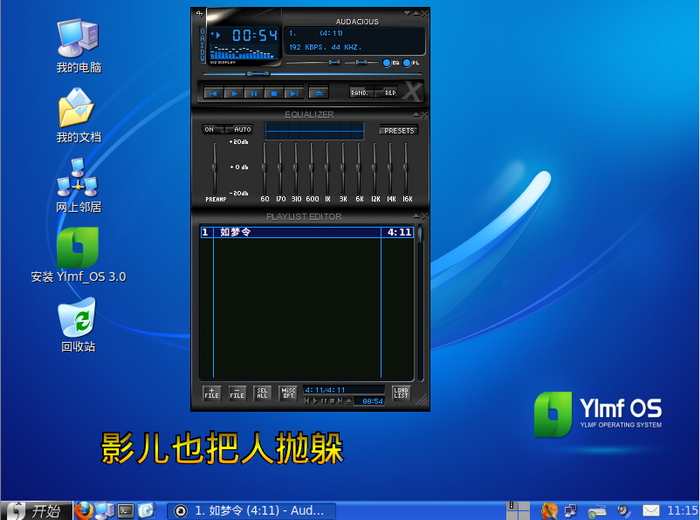The width and height of the screenshot is (700, 520).
Task: Open the remove FILE menu in playlist
Action: click(x=237, y=393)
